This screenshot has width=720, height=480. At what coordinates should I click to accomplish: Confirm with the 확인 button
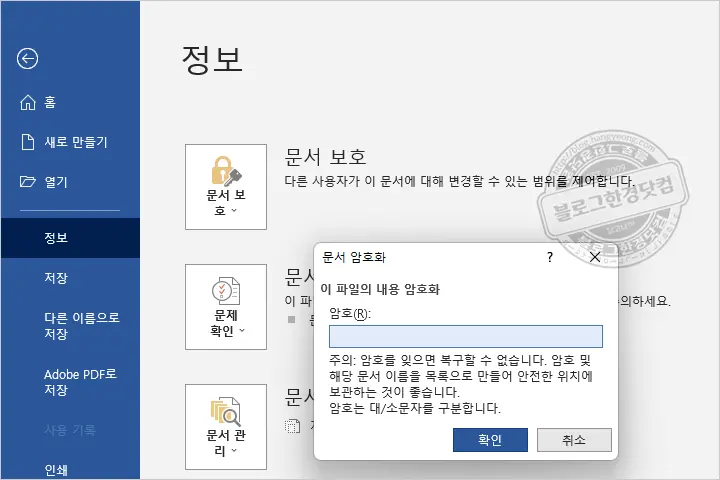[x=490, y=440]
